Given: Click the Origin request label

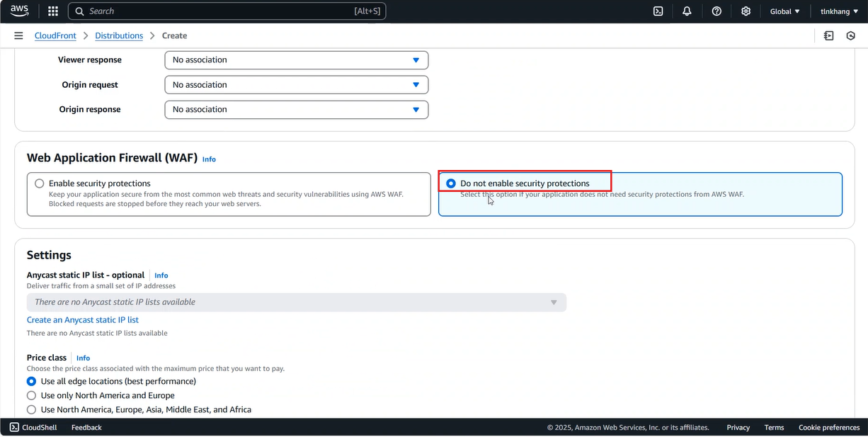Looking at the screenshot, I should click(x=90, y=85).
